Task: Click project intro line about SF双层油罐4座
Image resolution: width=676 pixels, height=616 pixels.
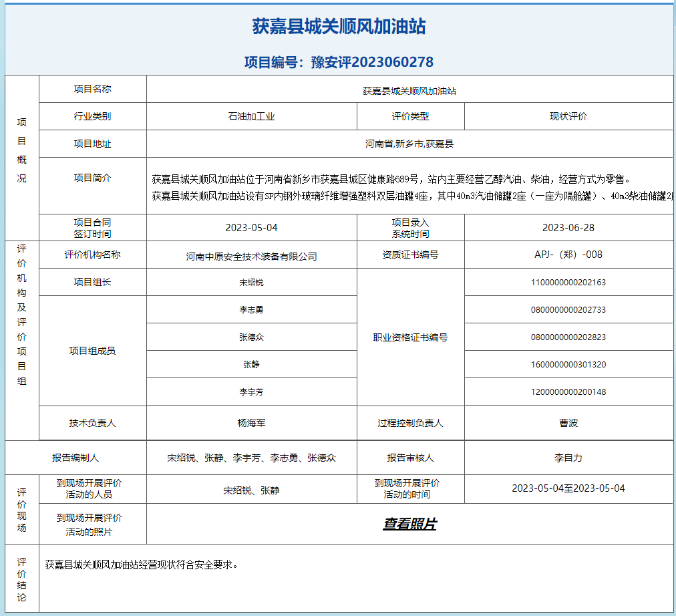Action: (412, 196)
